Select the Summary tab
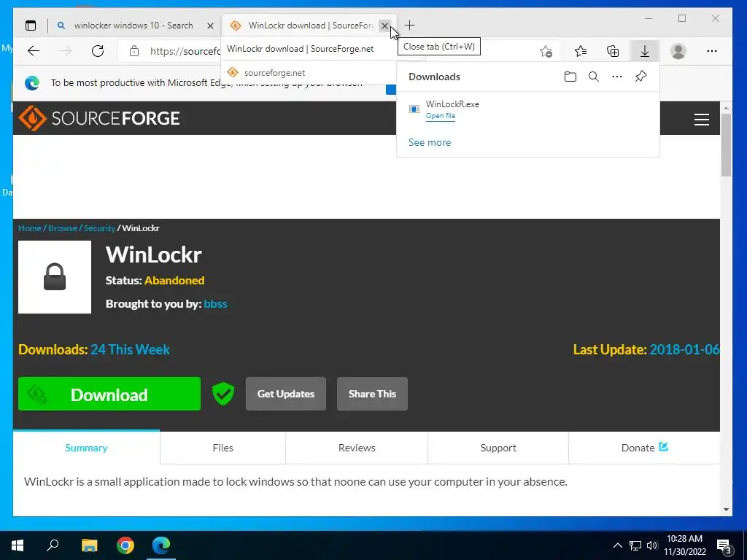The image size is (747, 560). (x=86, y=448)
